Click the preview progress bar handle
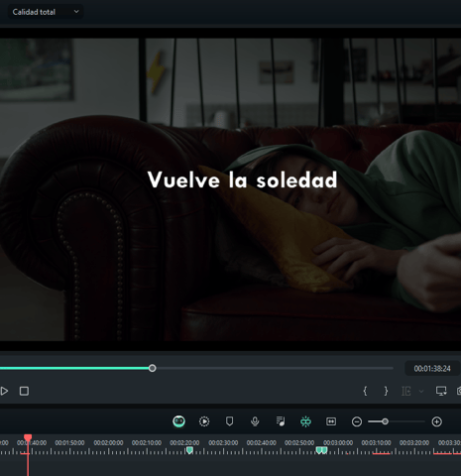Screen dimensions: 461x476 153,368
